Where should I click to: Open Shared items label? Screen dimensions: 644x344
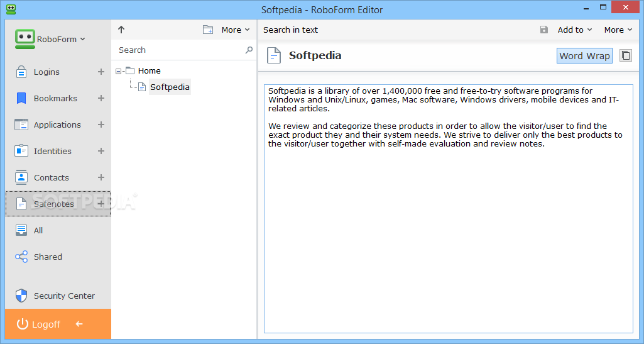pos(48,257)
